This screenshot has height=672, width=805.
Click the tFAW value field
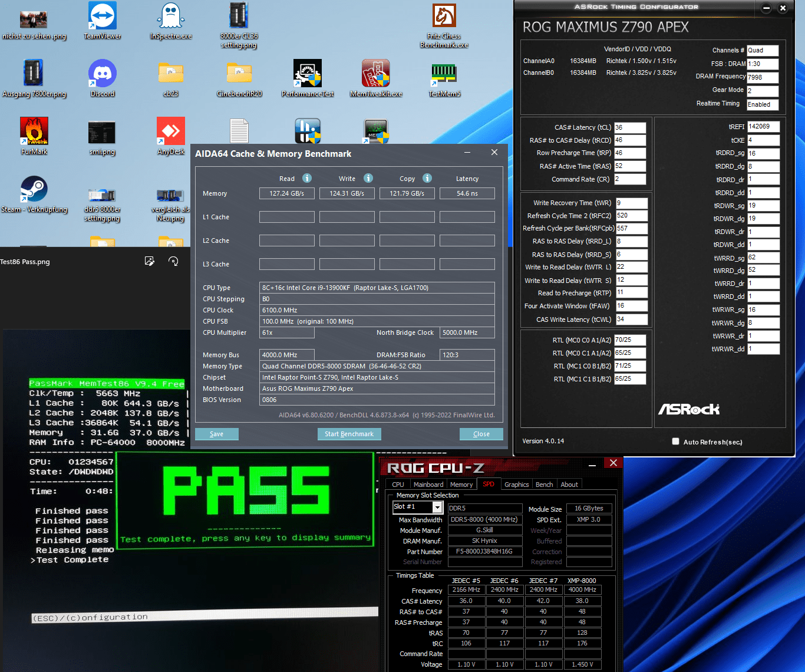pos(632,306)
